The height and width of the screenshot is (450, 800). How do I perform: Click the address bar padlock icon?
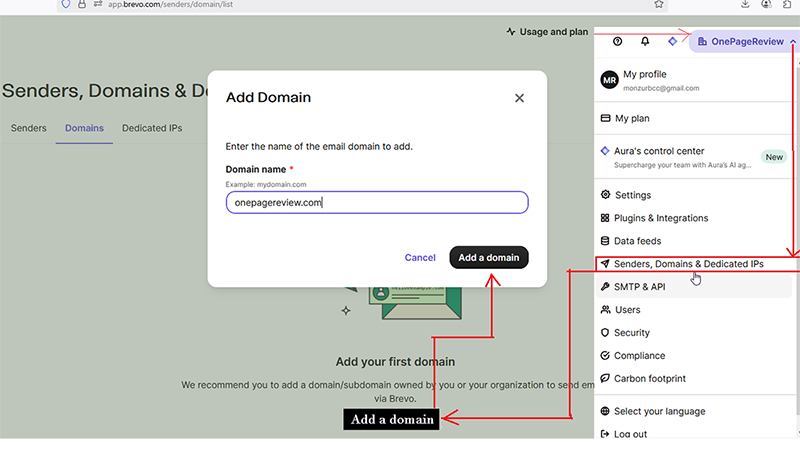point(81,5)
